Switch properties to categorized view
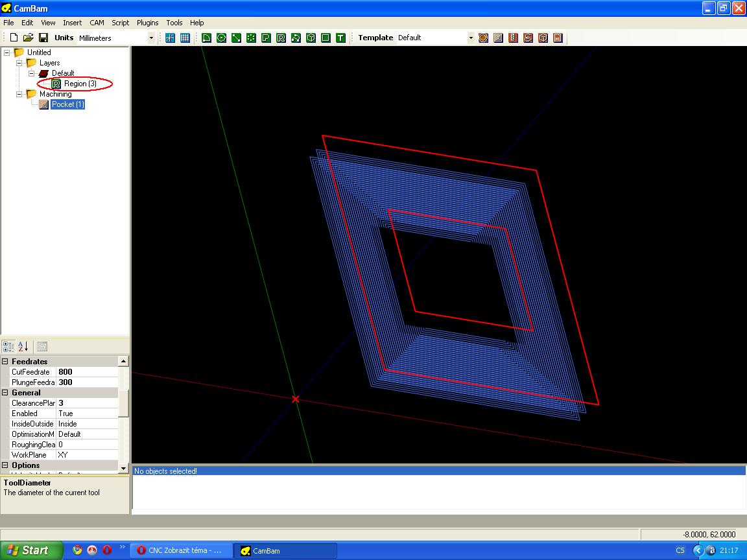This screenshot has width=747, height=560. 8,346
